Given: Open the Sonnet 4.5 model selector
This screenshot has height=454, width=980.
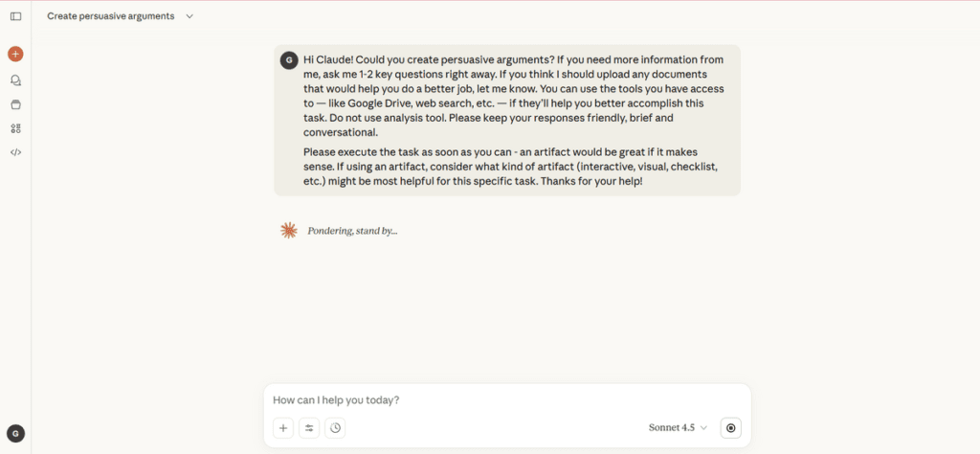Looking at the screenshot, I should (x=677, y=428).
